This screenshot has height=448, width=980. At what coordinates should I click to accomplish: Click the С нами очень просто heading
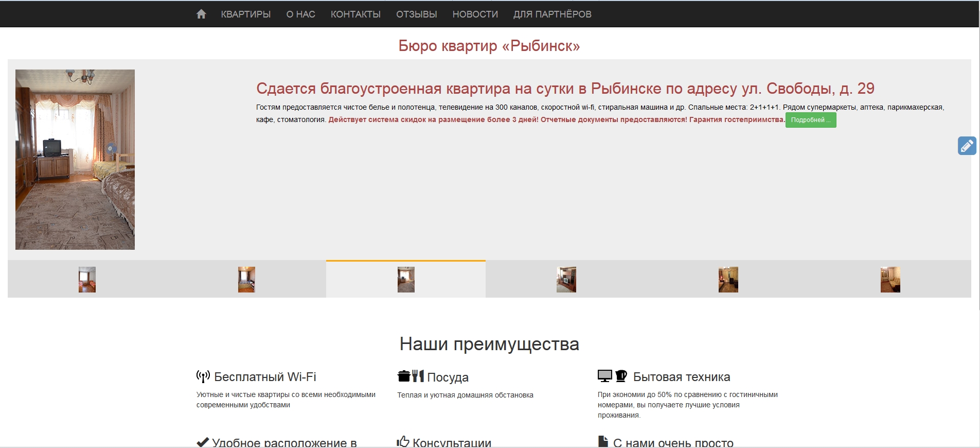pos(673,443)
